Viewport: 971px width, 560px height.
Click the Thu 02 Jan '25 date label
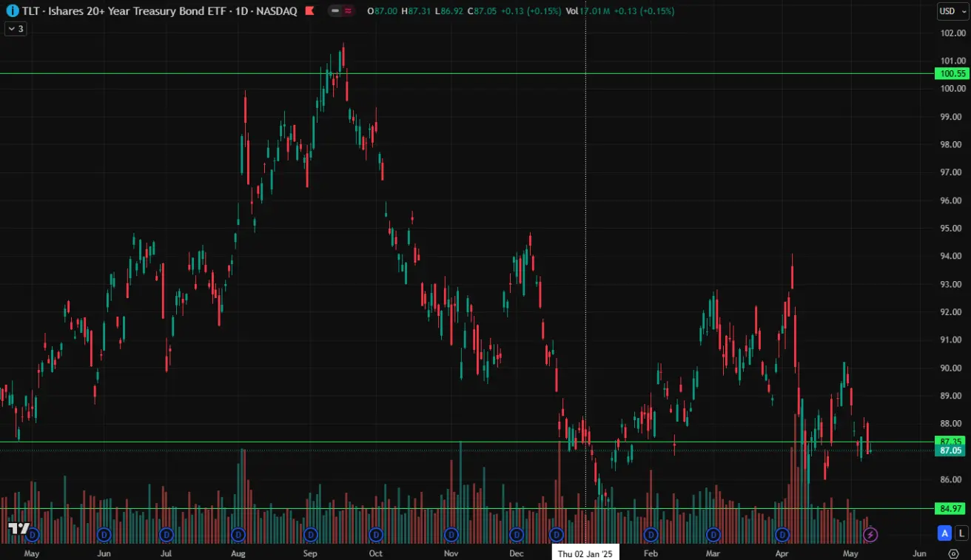pos(585,553)
